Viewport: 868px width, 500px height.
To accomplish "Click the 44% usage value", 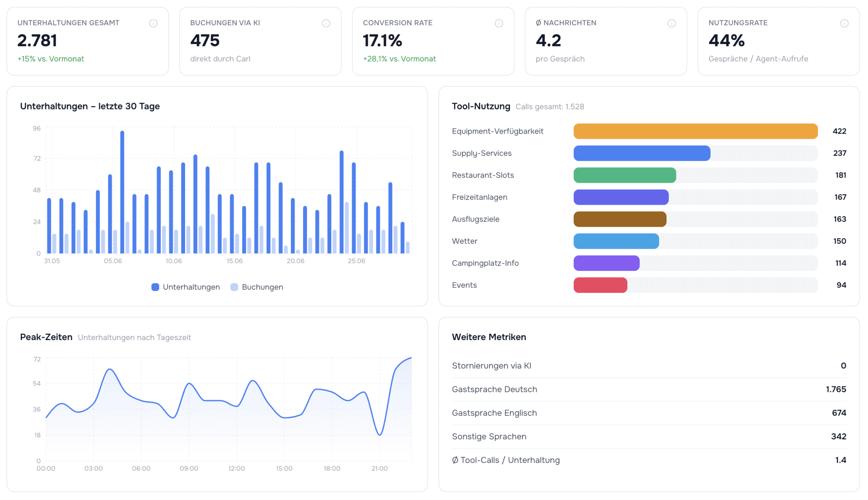I will [726, 41].
